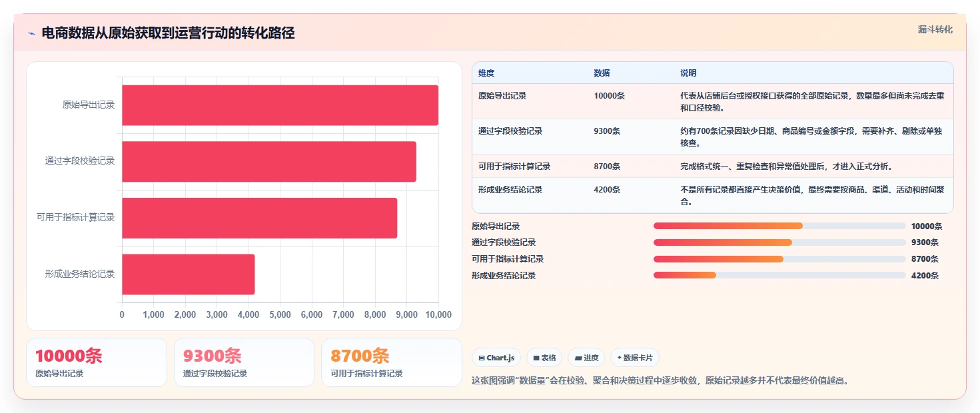Select table row cell 通过字段校验记录

(510, 131)
